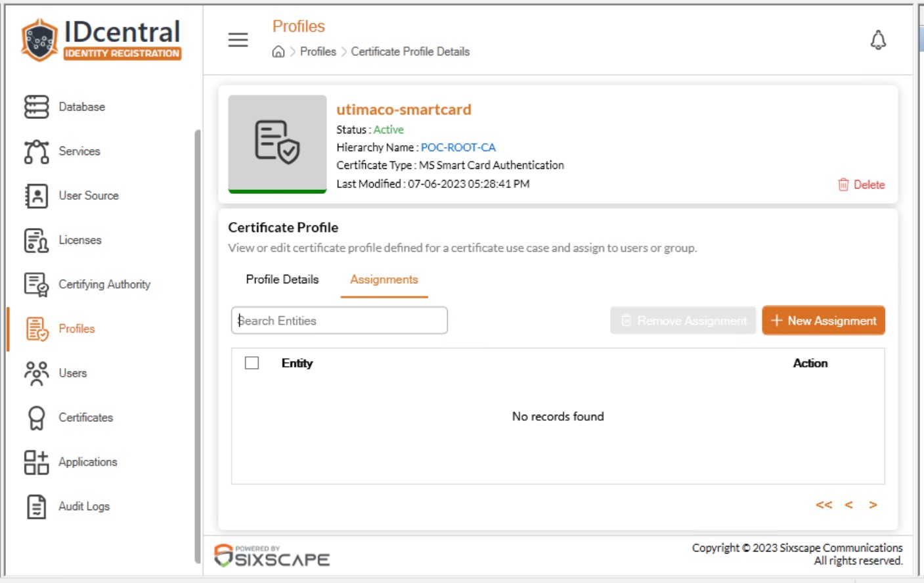924x583 pixels.
Task: Open Applications menu item
Action: click(x=88, y=462)
